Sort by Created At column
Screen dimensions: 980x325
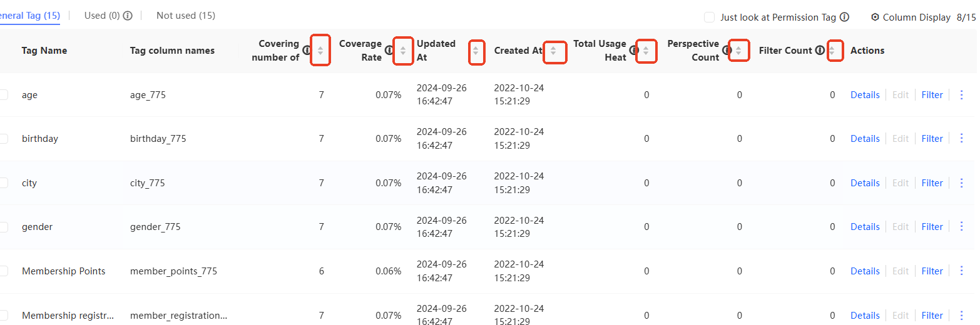tap(553, 51)
